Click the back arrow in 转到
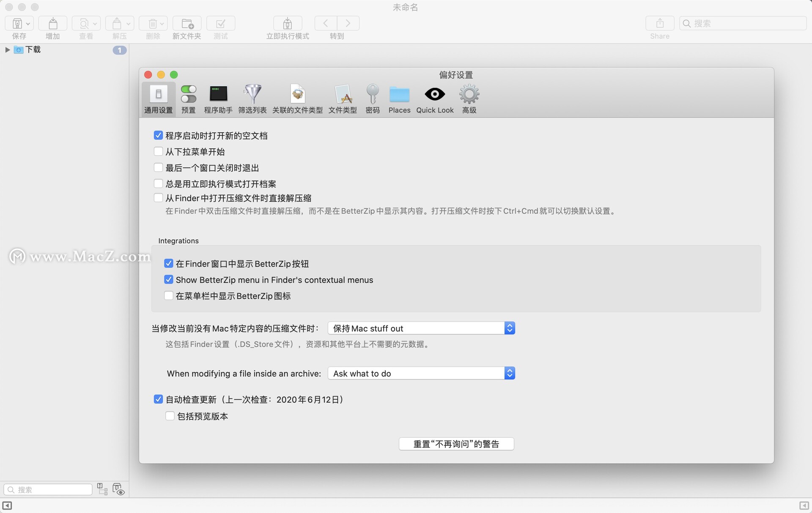This screenshot has height=513, width=812. pyautogui.click(x=326, y=23)
